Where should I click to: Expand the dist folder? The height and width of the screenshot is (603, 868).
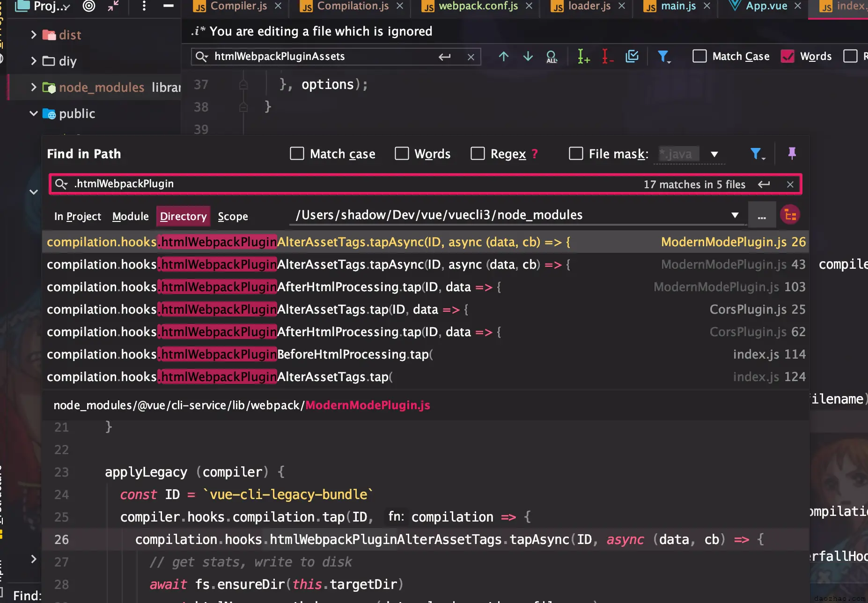click(33, 35)
